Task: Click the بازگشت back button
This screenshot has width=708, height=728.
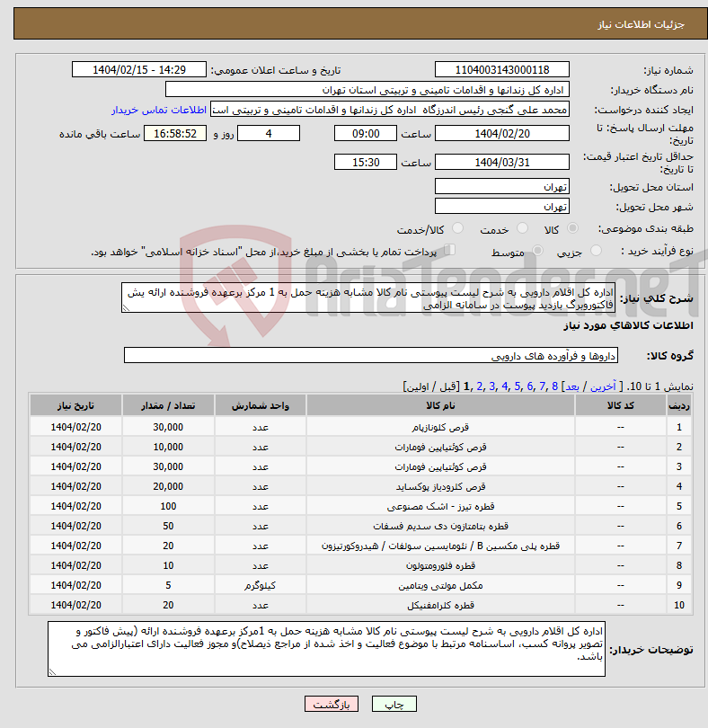Action: [x=332, y=704]
